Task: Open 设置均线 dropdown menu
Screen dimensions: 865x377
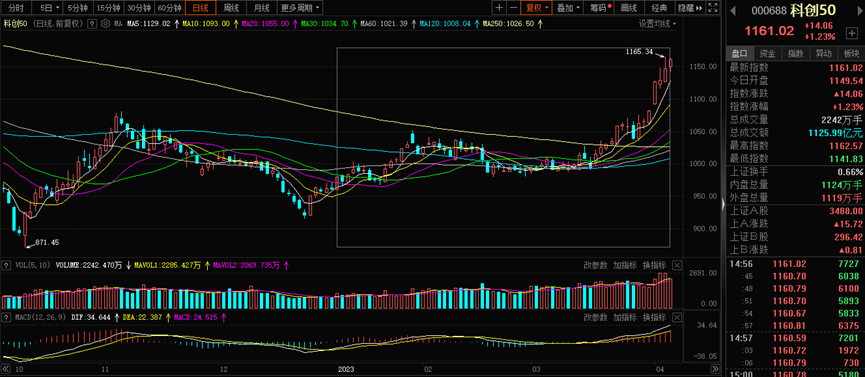Action: click(658, 24)
